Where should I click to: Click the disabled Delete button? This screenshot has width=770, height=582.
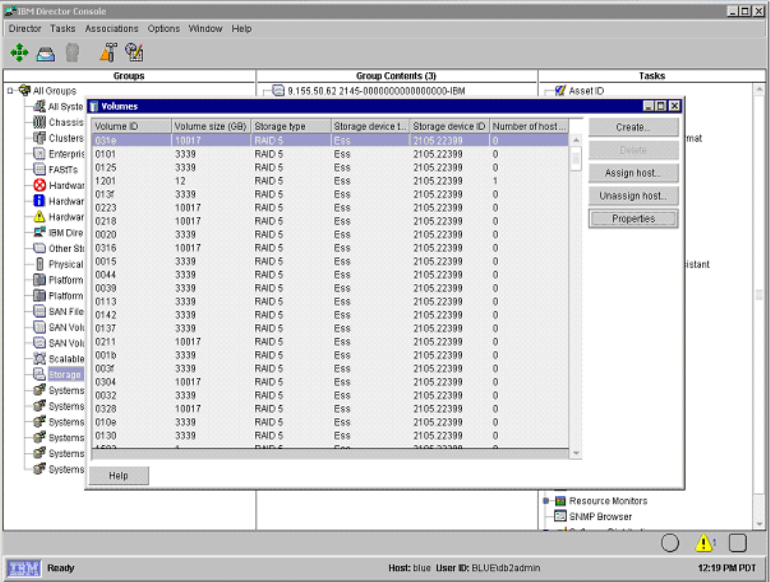click(633, 150)
